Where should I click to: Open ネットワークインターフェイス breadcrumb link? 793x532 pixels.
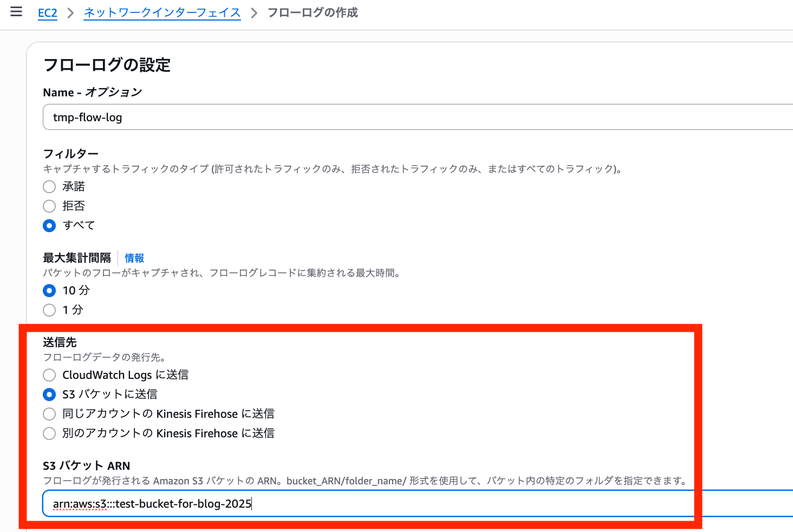click(x=162, y=13)
